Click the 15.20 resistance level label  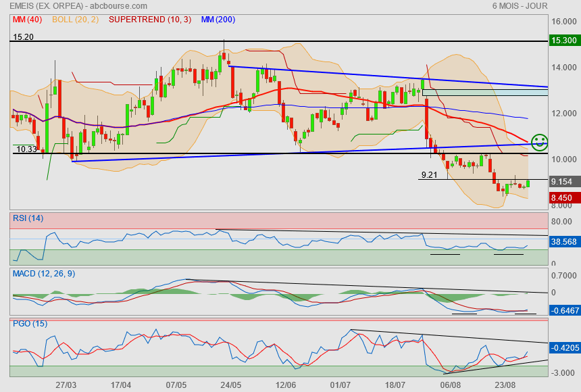[23, 37]
